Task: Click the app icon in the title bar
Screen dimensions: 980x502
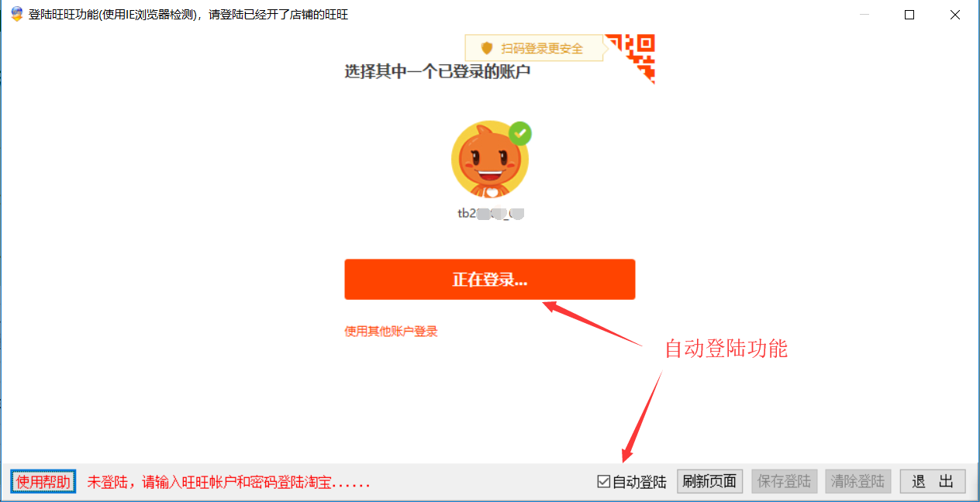Action: [16, 14]
